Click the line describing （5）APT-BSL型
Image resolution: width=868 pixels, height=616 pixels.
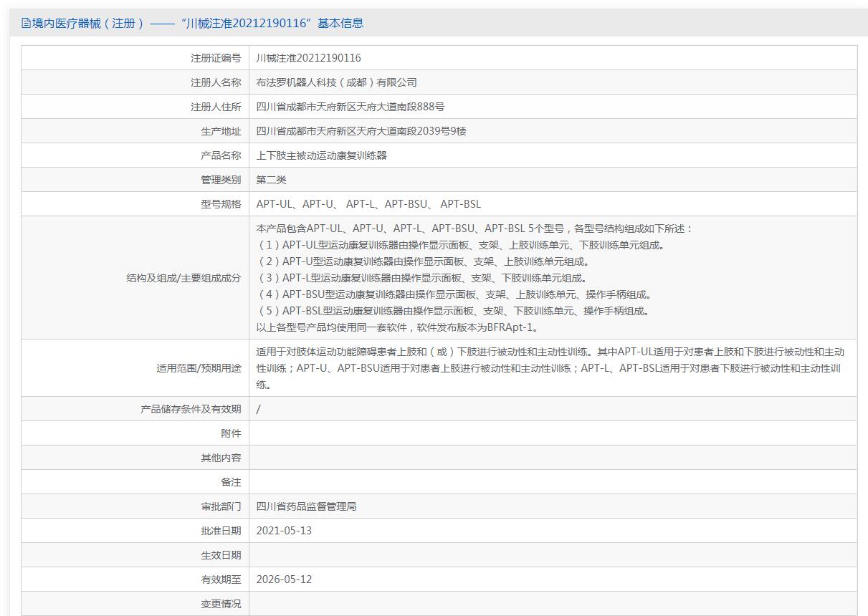click(453, 311)
